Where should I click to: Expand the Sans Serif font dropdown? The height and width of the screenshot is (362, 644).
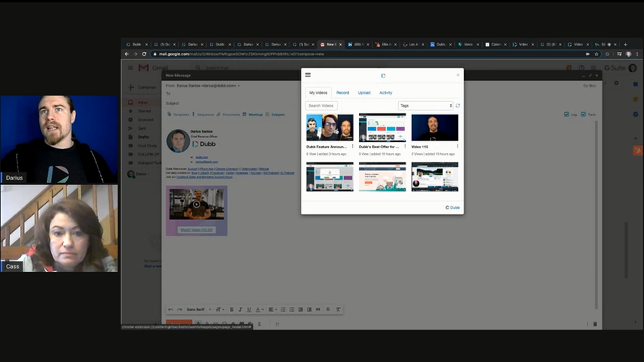[198, 310]
